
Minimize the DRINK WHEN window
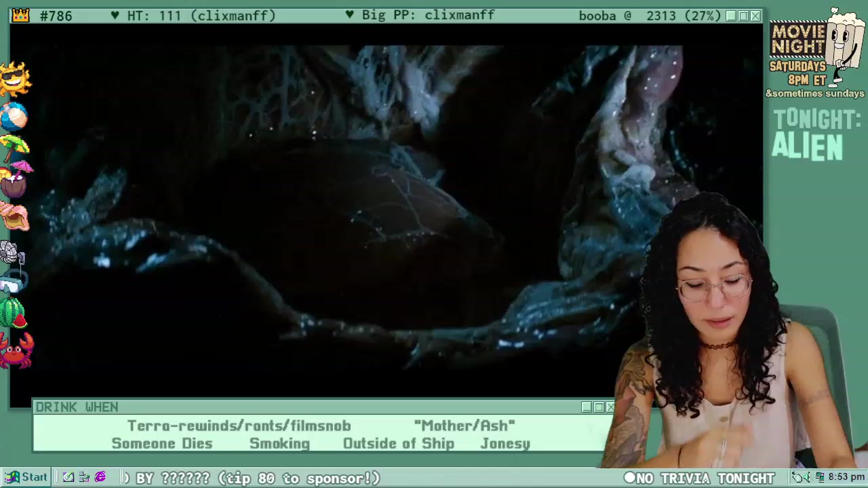point(587,407)
